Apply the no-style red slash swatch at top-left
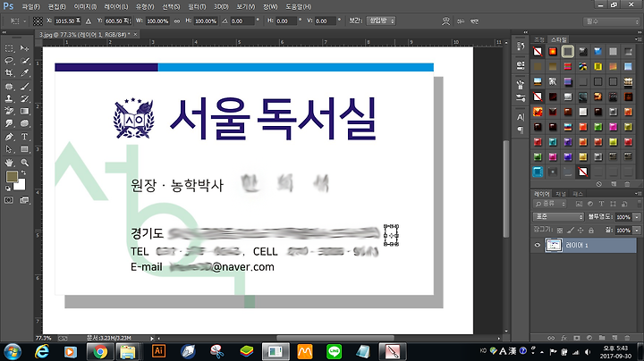The height and width of the screenshot is (361, 644). pyautogui.click(x=538, y=51)
